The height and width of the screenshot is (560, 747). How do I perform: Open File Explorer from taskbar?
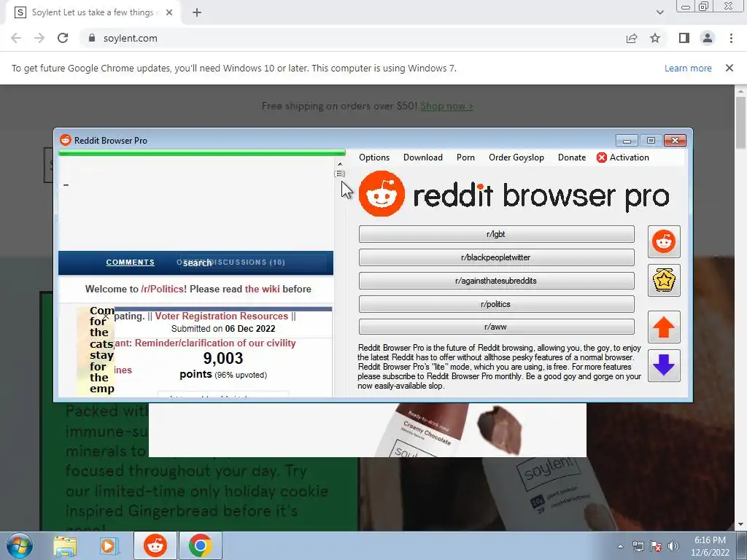(x=65, y=545)
